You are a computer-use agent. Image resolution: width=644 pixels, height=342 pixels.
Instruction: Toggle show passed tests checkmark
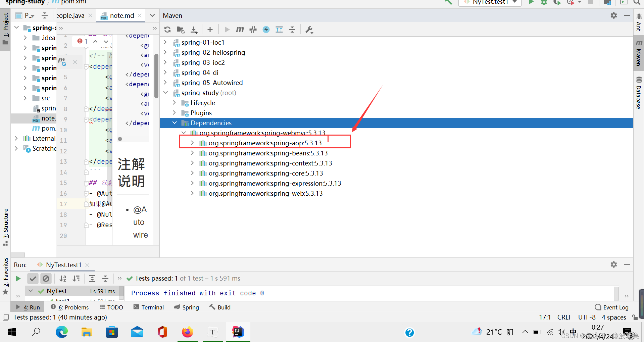(33, 279)
